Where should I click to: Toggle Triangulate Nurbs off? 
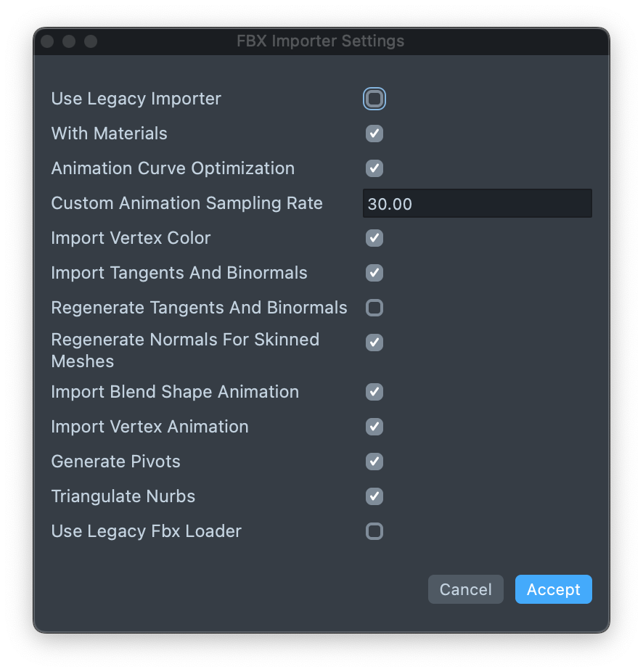coord(374,496)
